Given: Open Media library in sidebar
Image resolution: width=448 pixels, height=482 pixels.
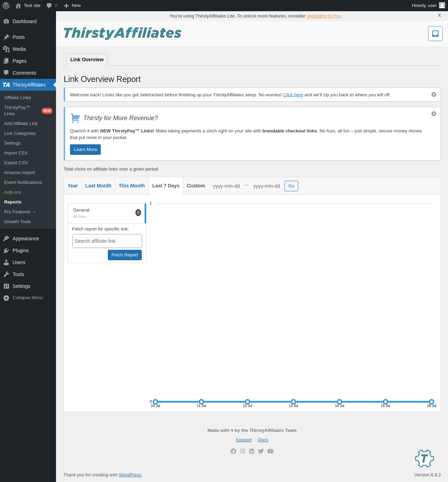Looking at the screenshot, I should tap(28, 49).
